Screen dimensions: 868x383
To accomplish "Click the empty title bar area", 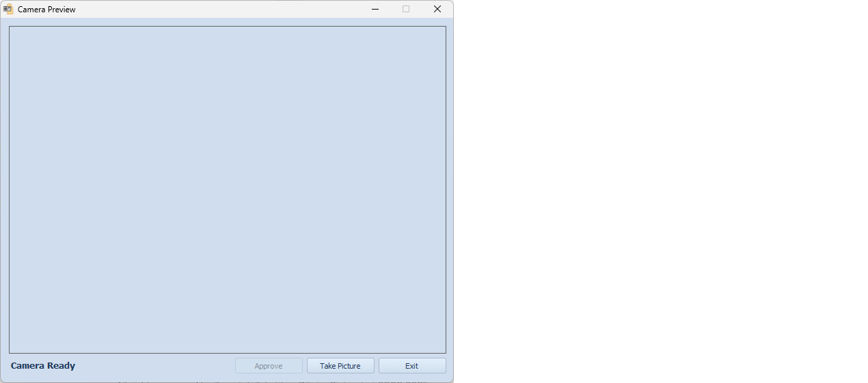I will [x=219, y=10].
